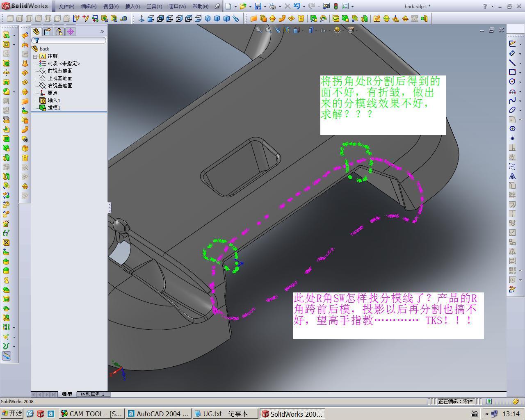The width and height of the screenshot is (525, 420).
Task: Open the dropdown arrow next to Open
Action: pos(250,7)
